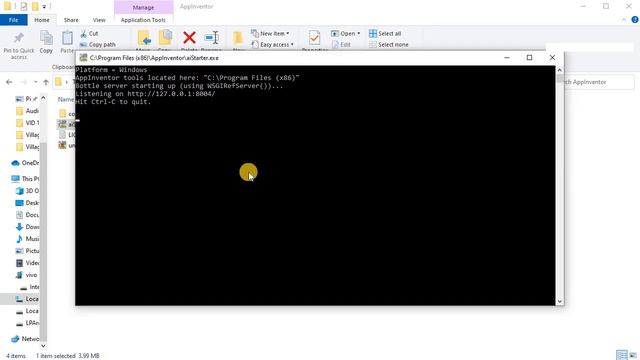The height and width of the screenshot is (360, 640).
Task: Open the New item dropdown
Action: coord(270,33)
